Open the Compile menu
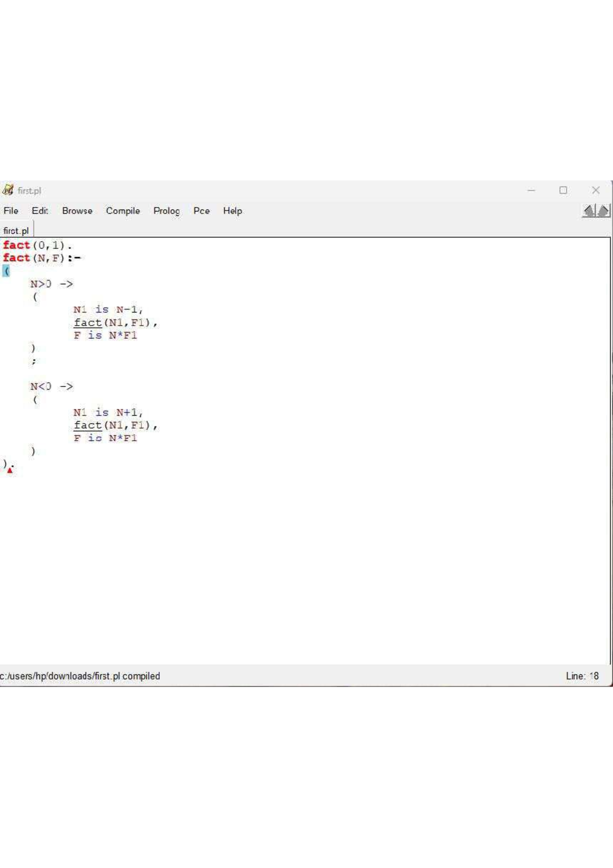 (x=123, y=211)
